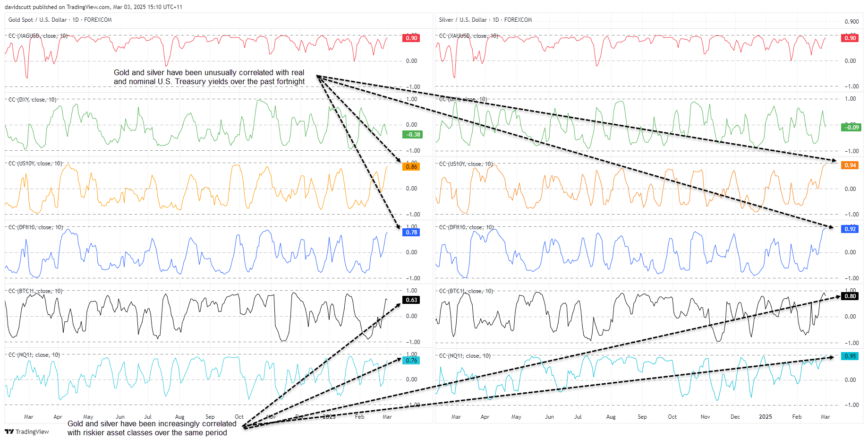Click the orange 0.86 US10Y value tag
This screenshot has height=440, width=868.
[x=411, y=167]
